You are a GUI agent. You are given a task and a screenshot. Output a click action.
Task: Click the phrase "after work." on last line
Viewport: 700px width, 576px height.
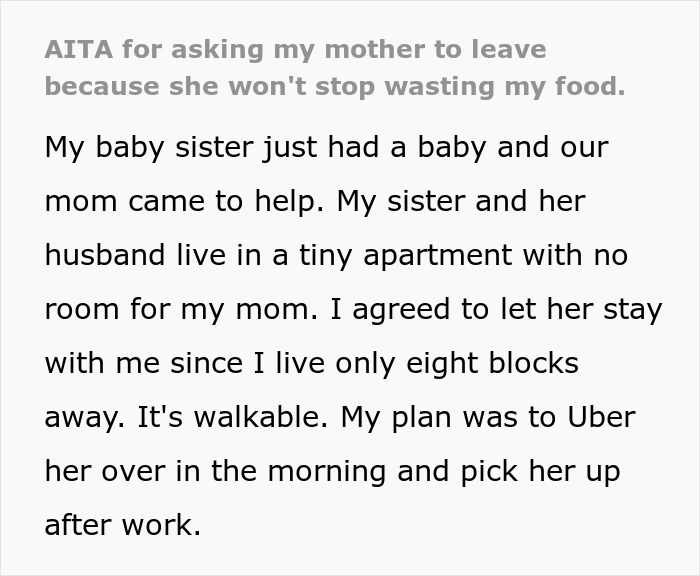point(123,525)
